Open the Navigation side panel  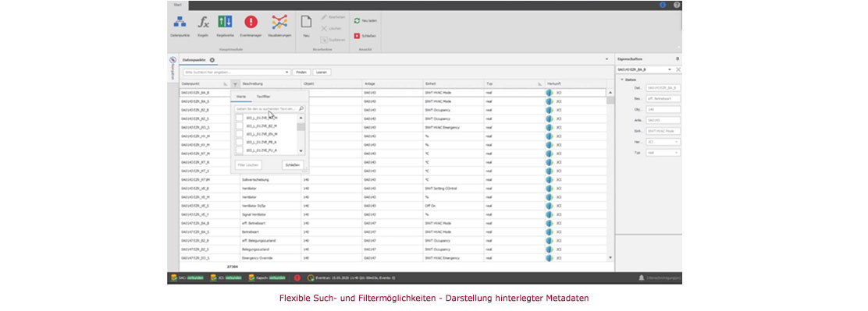[173, 68]
